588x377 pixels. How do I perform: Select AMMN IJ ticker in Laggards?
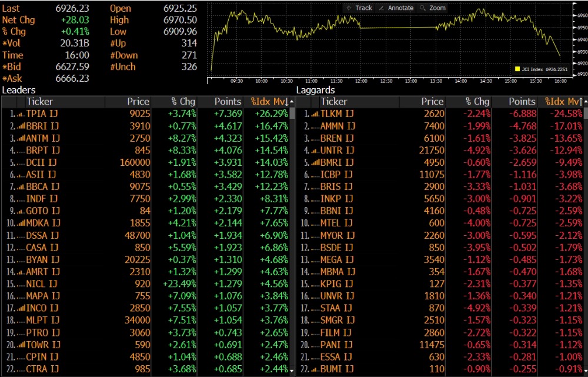tap(338, 126)
